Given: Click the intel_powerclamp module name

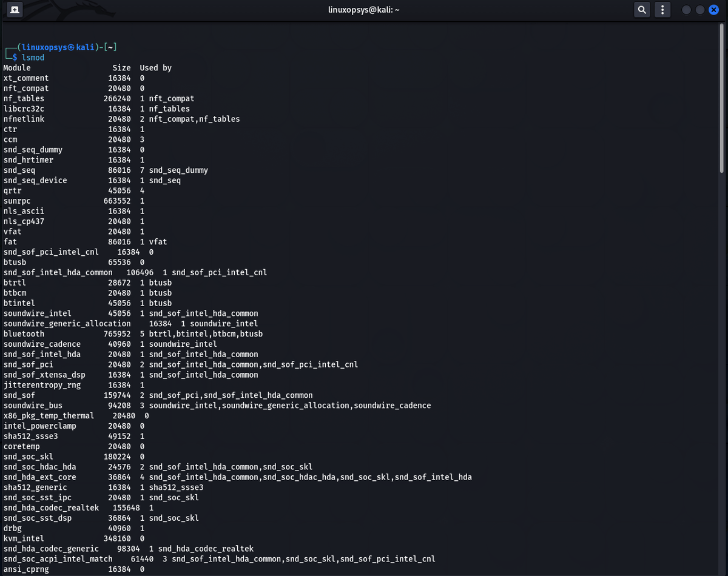Looking at the screenshot, I should click(39, 426).
